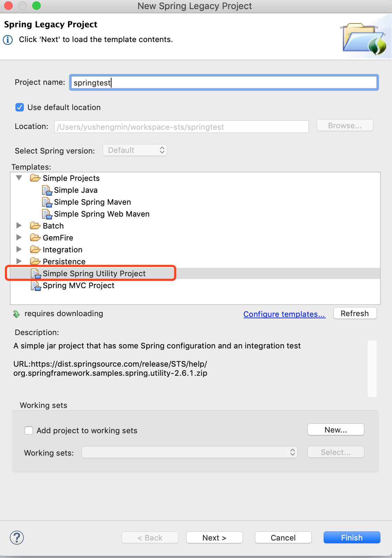The image size is (392, 558).
Task: Click the GemFire folder icon
Action: (x=35, y=237)
